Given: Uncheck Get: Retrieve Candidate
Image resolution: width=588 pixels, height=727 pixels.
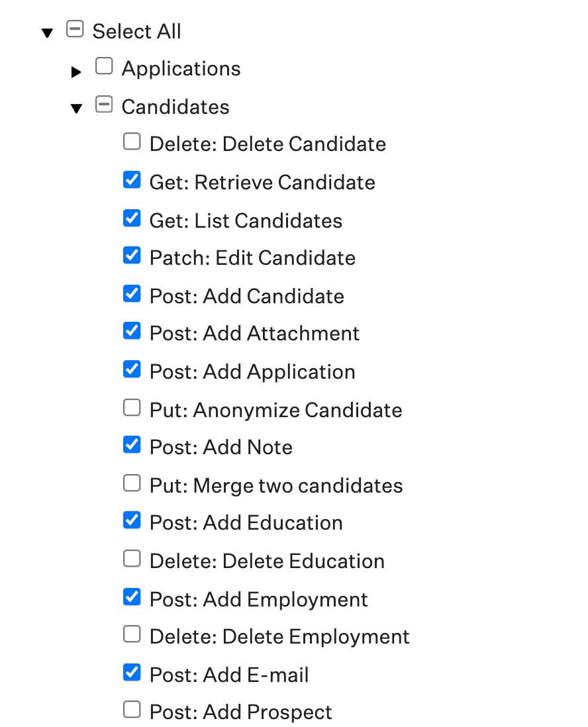Looking at the screenshot, I should [x=132, y=179].
